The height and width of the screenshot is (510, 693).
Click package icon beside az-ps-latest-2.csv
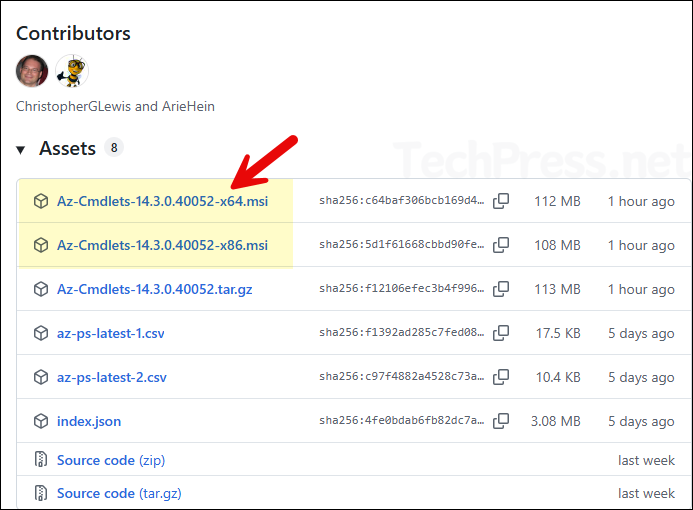[x=41, y=377]
